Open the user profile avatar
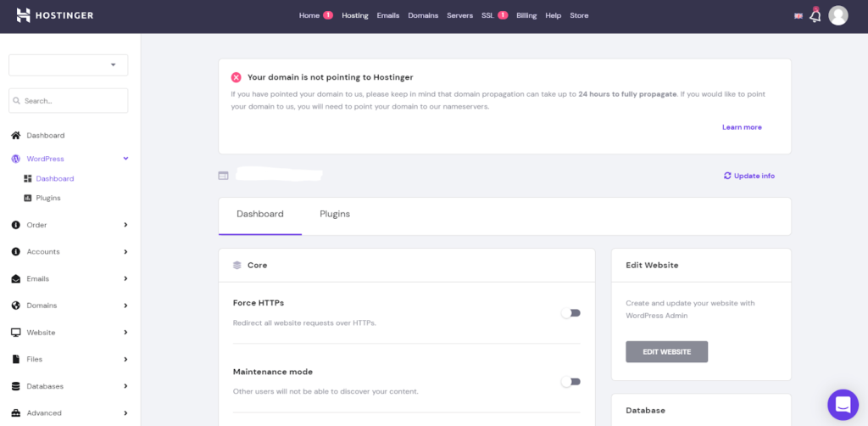868x426 pixels. pyautogui.click(x=838, y=15)
